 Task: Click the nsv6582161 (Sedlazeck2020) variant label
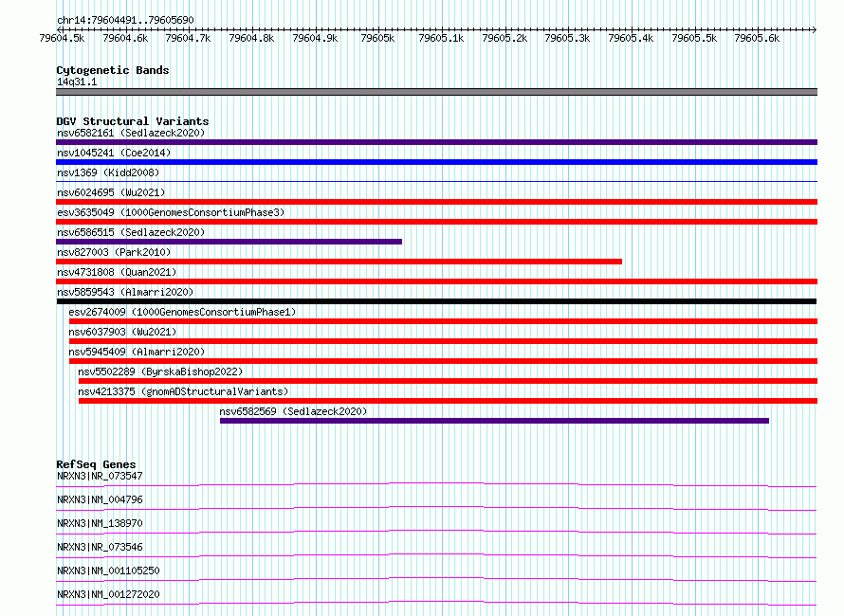point(131,133)
